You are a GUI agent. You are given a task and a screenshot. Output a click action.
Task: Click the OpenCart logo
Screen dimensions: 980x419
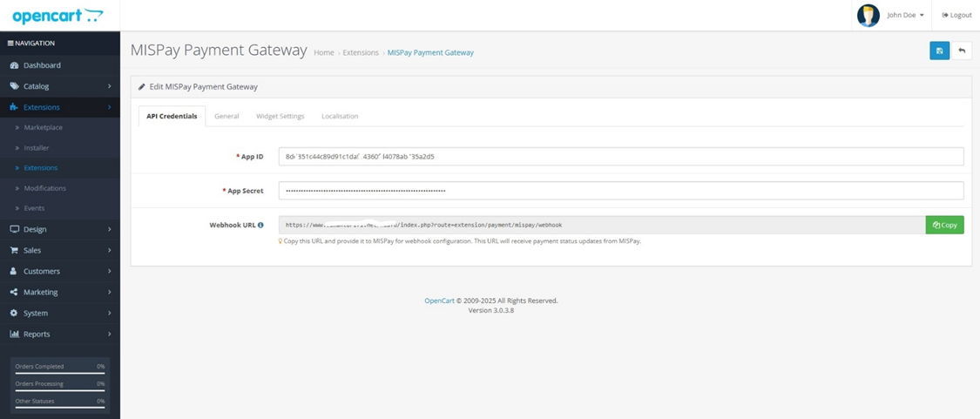[x=58, y=17]
